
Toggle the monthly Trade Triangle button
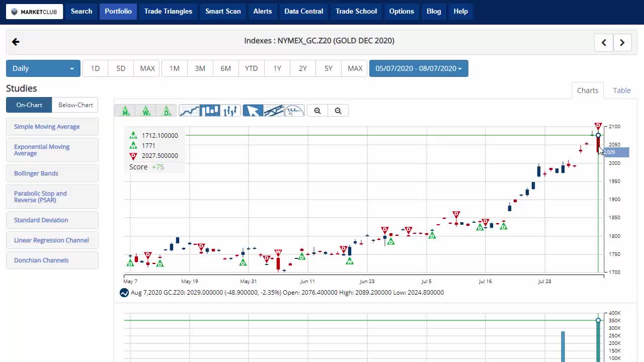125,111
